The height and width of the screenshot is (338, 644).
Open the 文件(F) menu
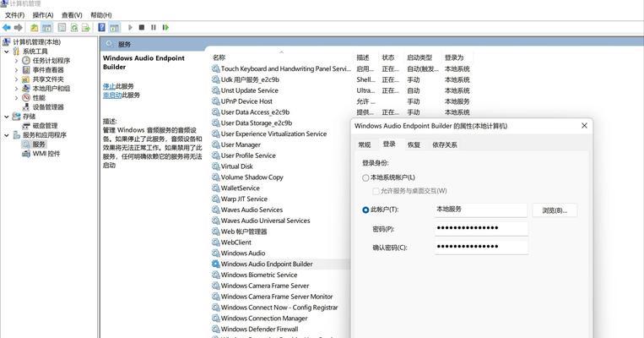click(15, 15)
